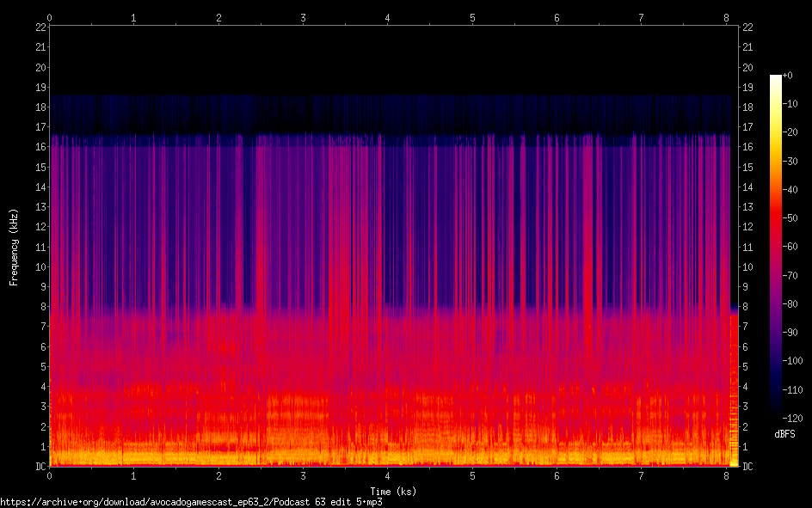
Task: Click the "22" label on the left frequency axis
Action: coord(41,28)
